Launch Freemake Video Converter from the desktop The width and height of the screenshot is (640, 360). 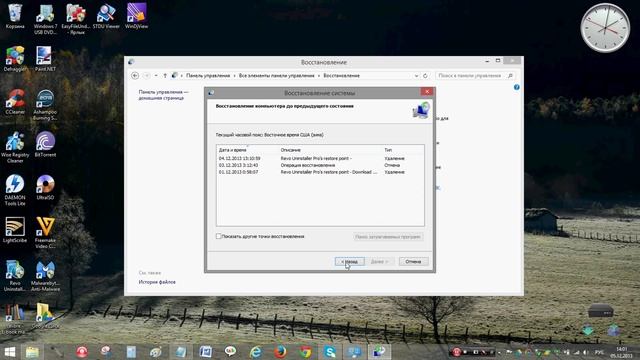[x=45, y=233]
